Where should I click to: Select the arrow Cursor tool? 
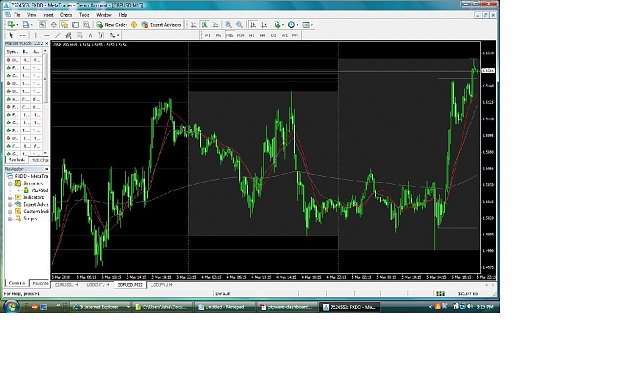pyautogui.click(x=11, y=35)
